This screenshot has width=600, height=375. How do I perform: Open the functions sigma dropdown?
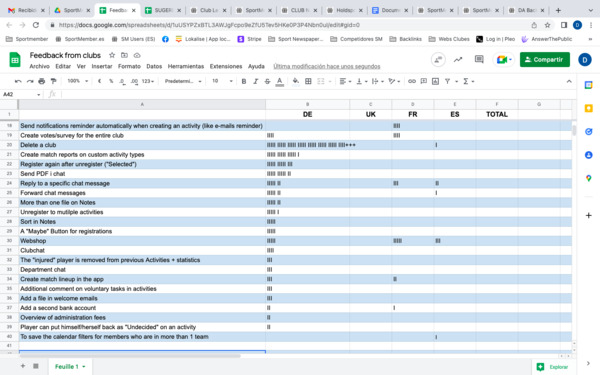tap(469, 81)
